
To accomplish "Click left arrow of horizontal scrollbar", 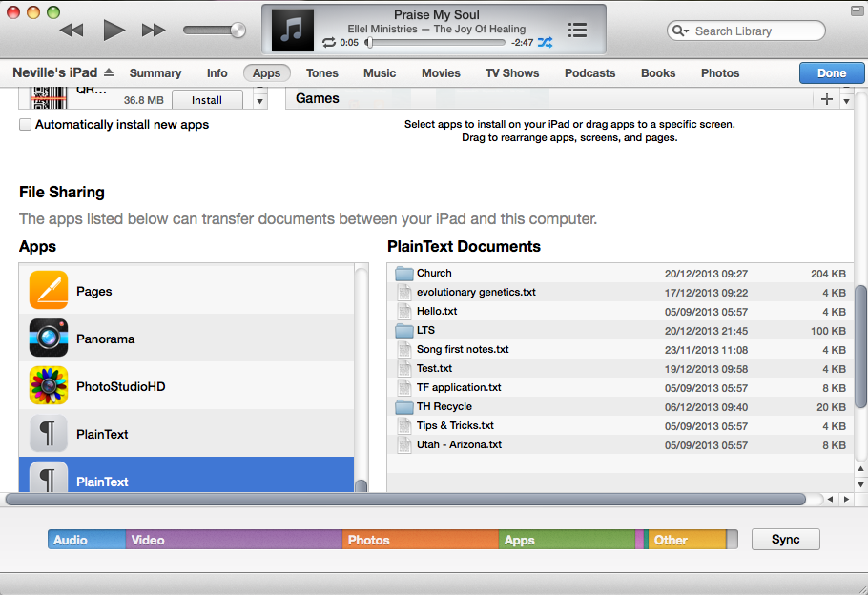I will (x=830, y=500).
